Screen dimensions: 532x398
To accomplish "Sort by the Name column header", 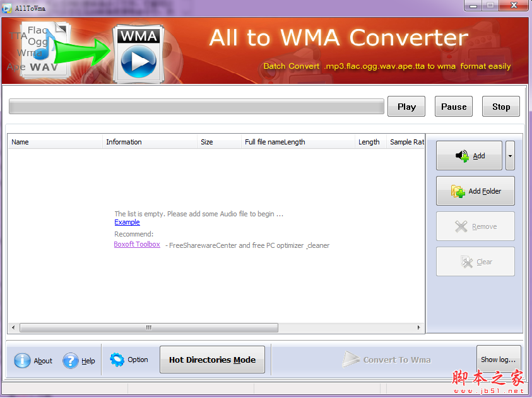I will coord(55,142).
